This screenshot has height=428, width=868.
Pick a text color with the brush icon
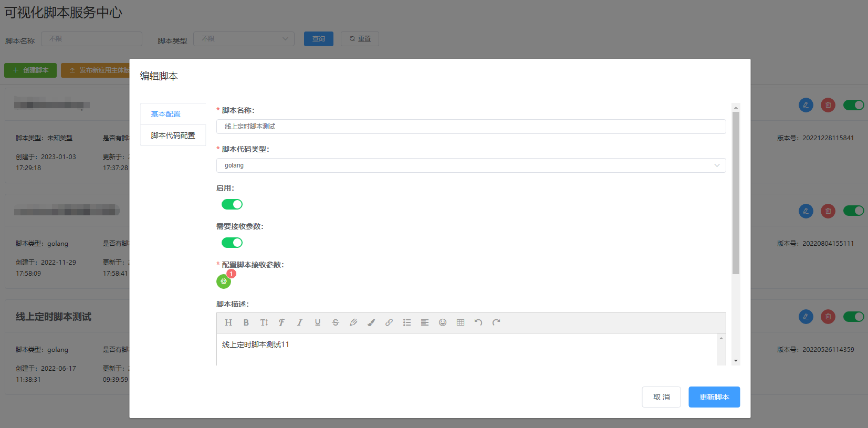371,322
